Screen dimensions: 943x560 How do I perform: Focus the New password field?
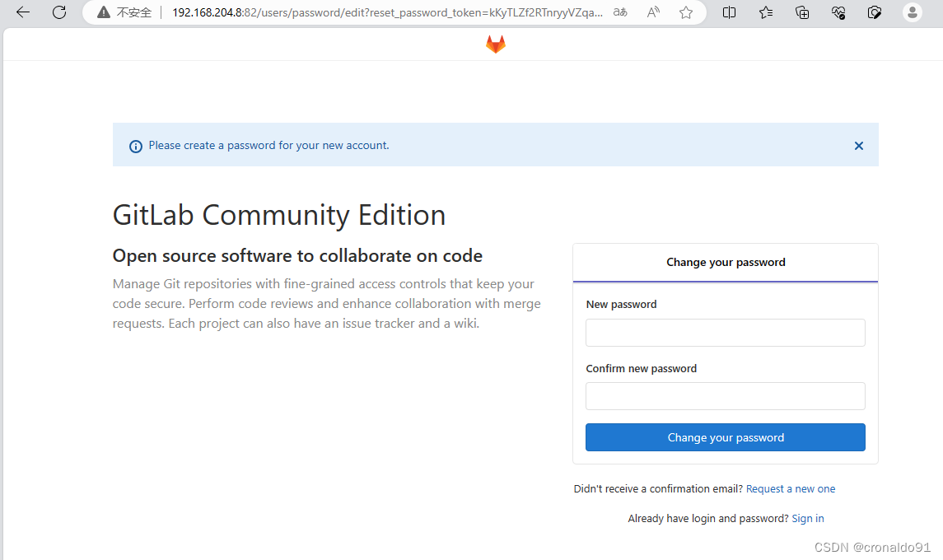tap(726, 333)
